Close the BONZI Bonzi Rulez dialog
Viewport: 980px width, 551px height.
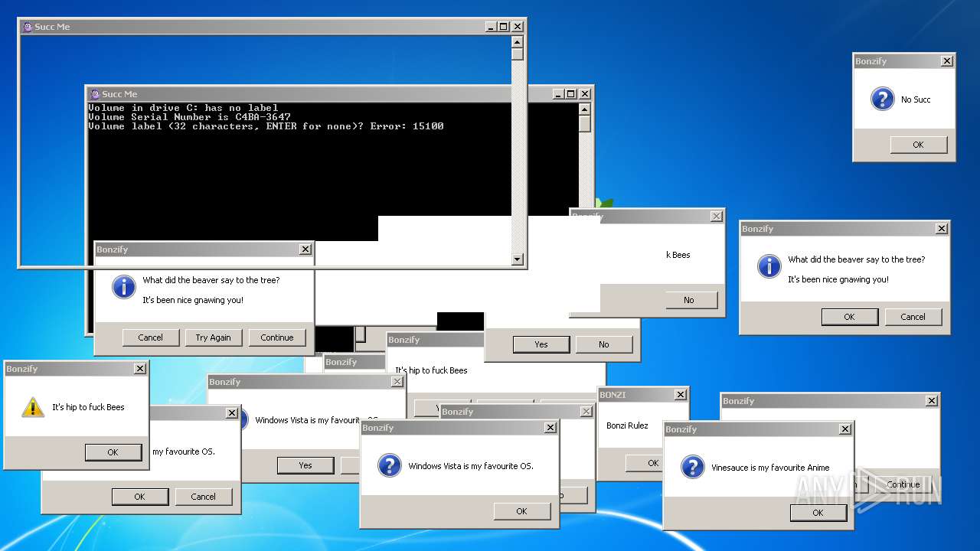click(681, 395)
